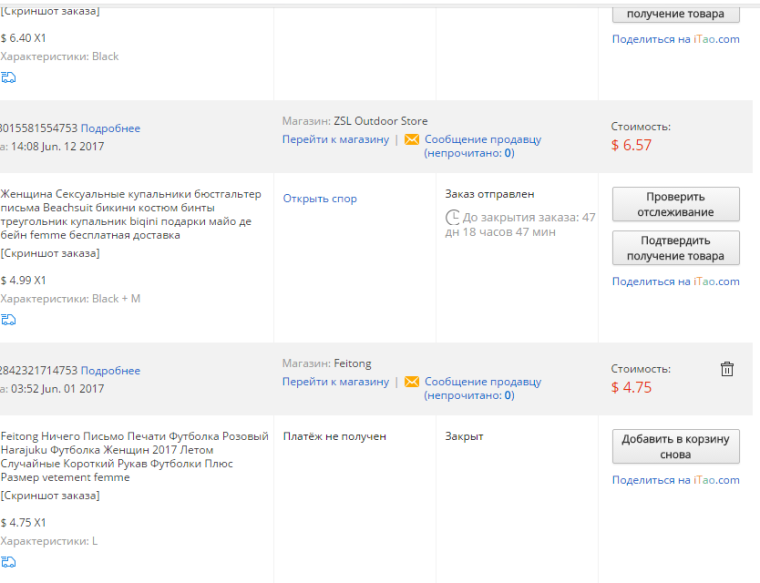Go to ZSL Outdoor Store shop page
The height and width of the screenshot is (583, 760).
(x=335, y=140)
